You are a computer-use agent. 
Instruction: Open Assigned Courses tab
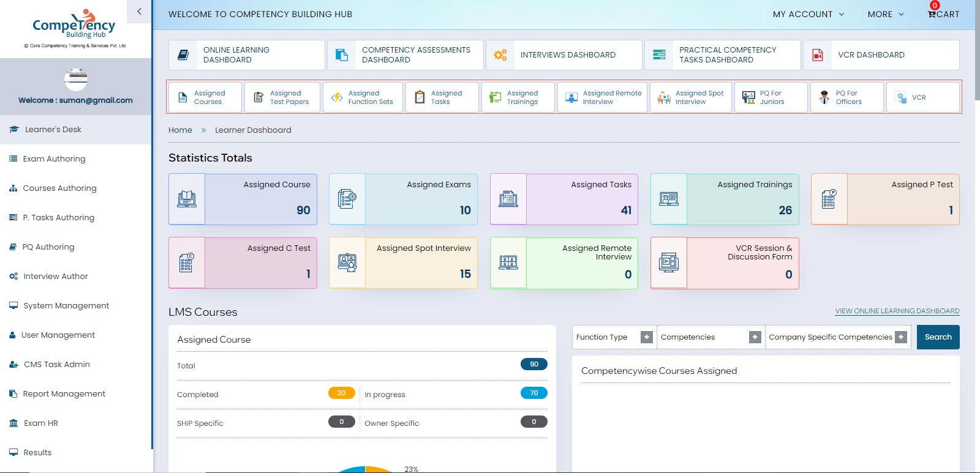(x=205, y=97)
